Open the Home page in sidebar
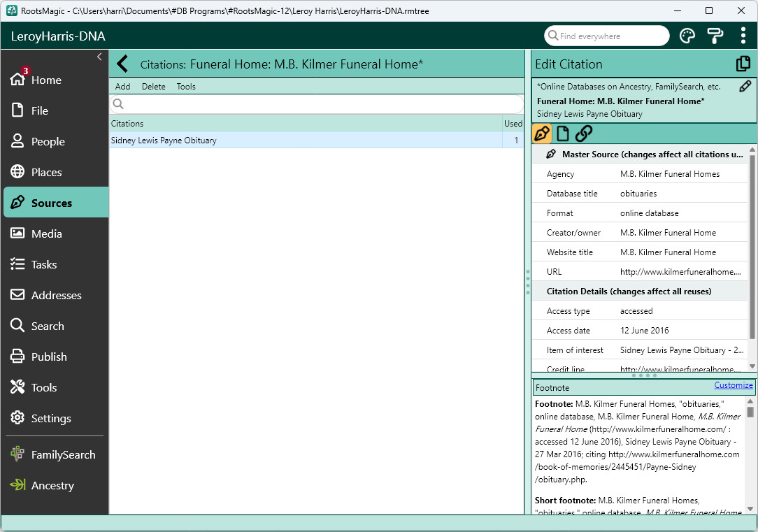The image size is (758, 532). pos(55,80)
